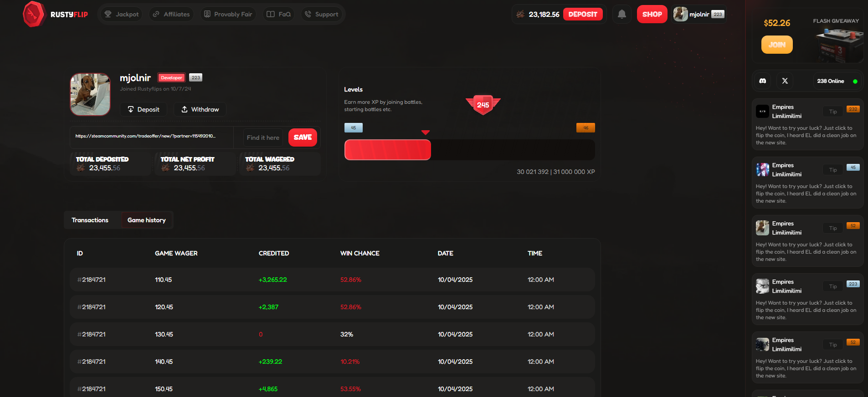Click the Find it here link
868x397 pixels.
pos(263,137)
